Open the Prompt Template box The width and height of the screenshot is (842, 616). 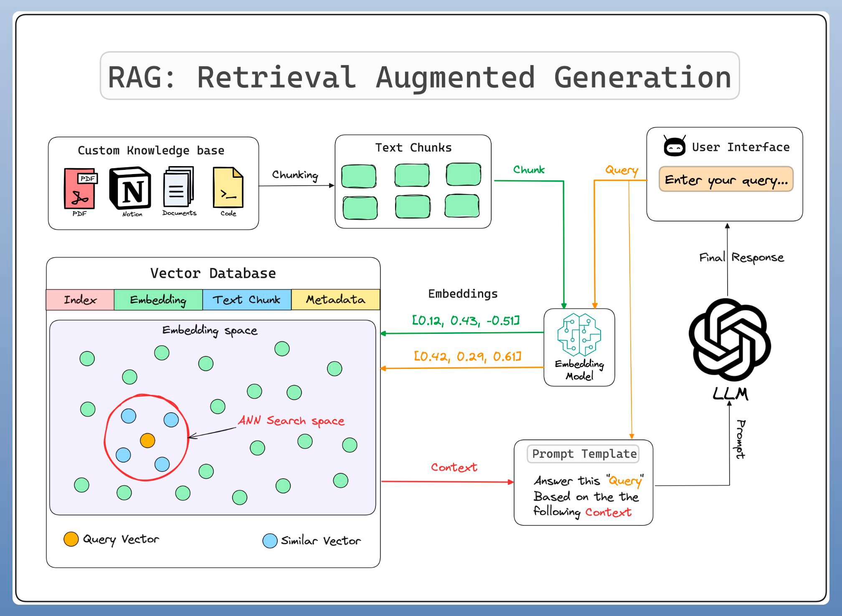pos(583,454)
